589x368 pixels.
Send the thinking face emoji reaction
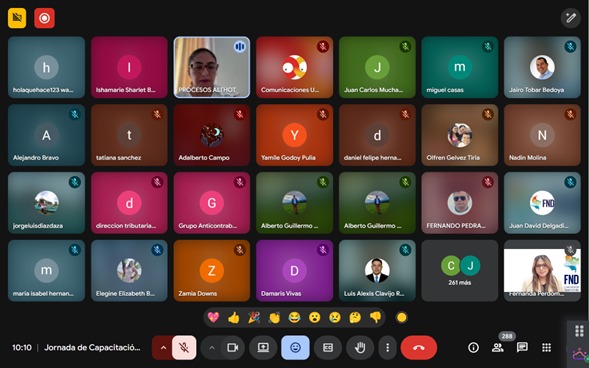[x=355, y=318]
